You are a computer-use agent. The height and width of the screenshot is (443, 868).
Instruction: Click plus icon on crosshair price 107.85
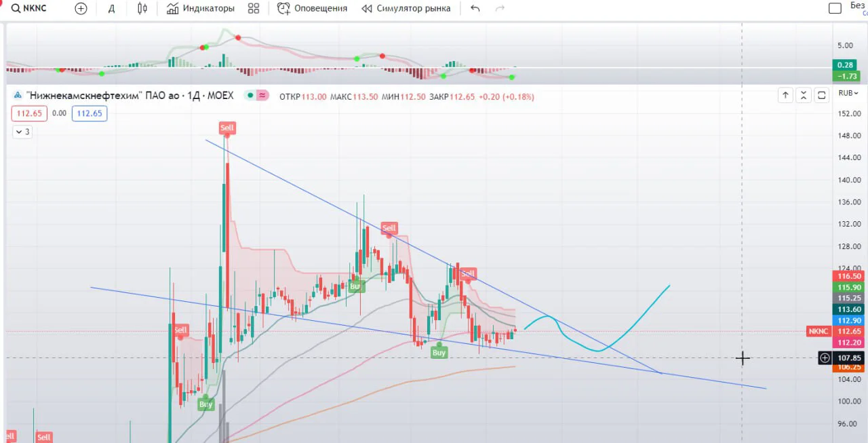point(825,358)
